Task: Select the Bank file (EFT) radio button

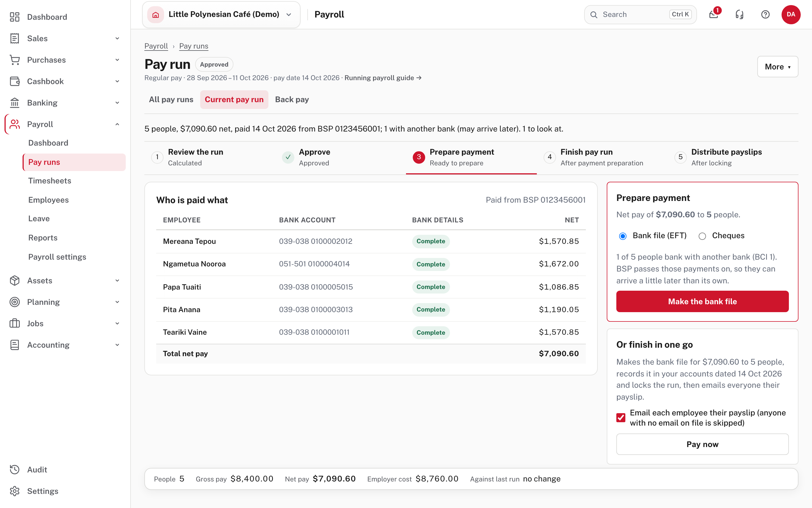Action: click(623, 236)
